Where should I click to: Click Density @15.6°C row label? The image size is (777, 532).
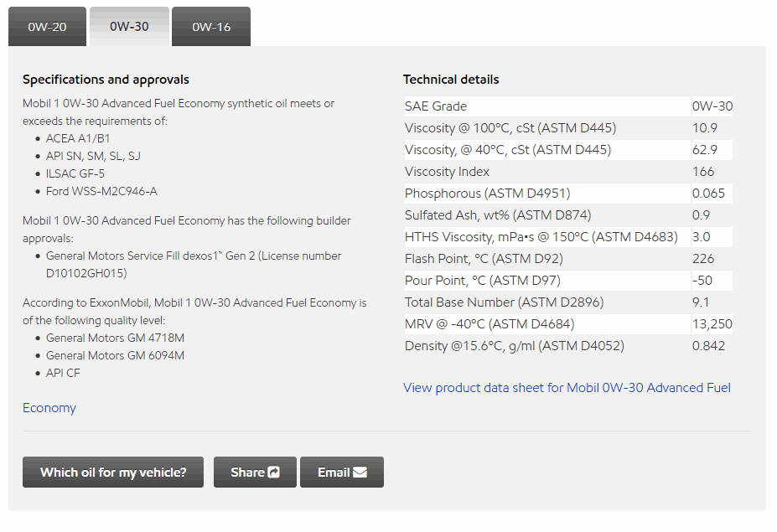click(x=515, y=346)
